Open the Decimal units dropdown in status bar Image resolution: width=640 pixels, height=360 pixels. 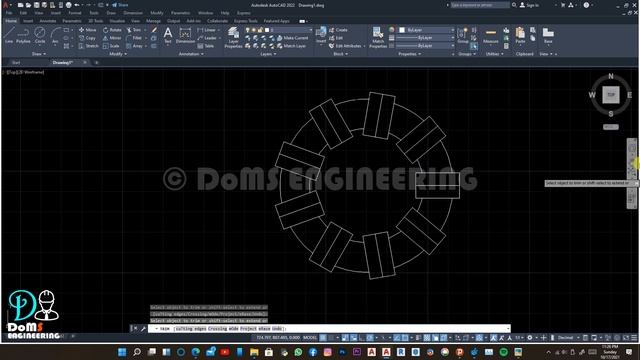click(x=568, y=338)
